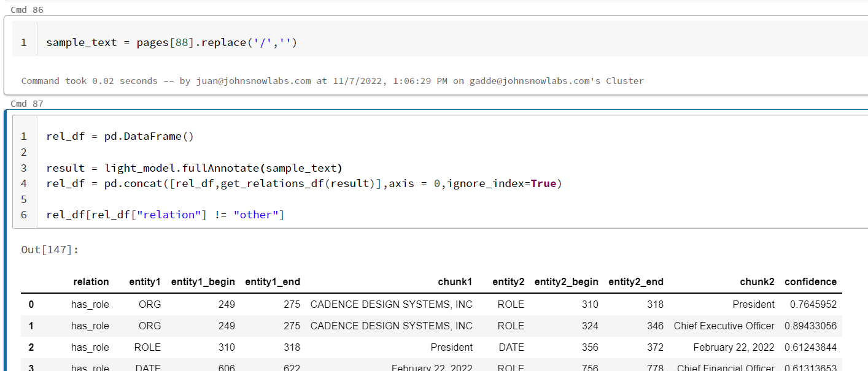Click the CADENCE DESIGN SYSTEMS, INC chunk
This screenshot has width=868, height=371.
[390, 304]
